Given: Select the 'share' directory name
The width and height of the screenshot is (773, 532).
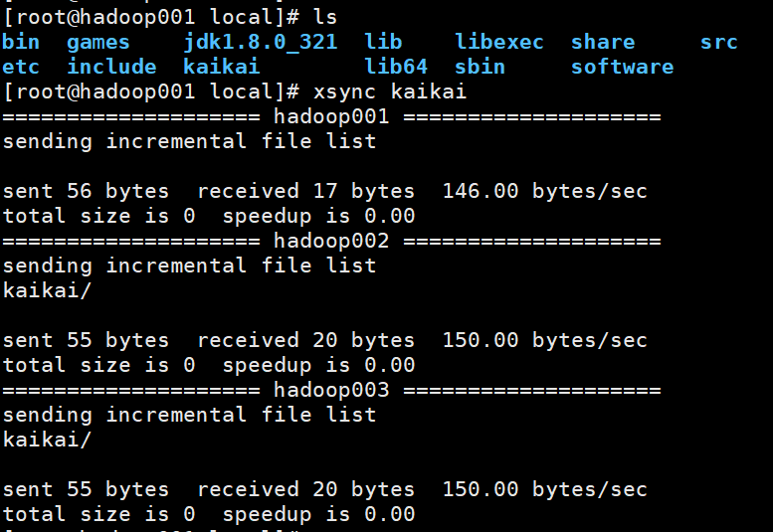Looking at the screenshot, I should pos(603,42).
